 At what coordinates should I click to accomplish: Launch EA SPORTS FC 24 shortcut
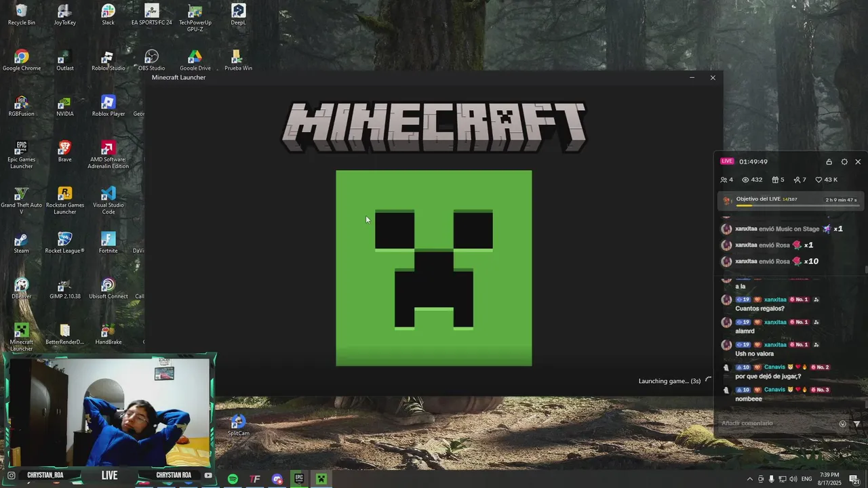click(151, 14)
